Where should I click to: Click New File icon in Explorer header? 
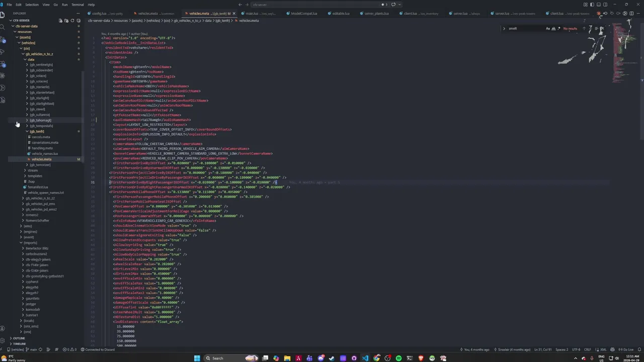point(60,21)
